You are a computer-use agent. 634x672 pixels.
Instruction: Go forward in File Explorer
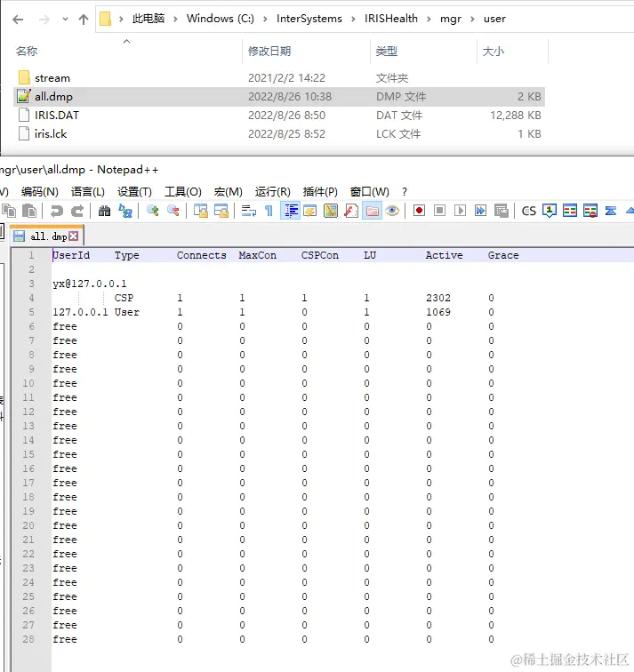(x=44, y=20)
